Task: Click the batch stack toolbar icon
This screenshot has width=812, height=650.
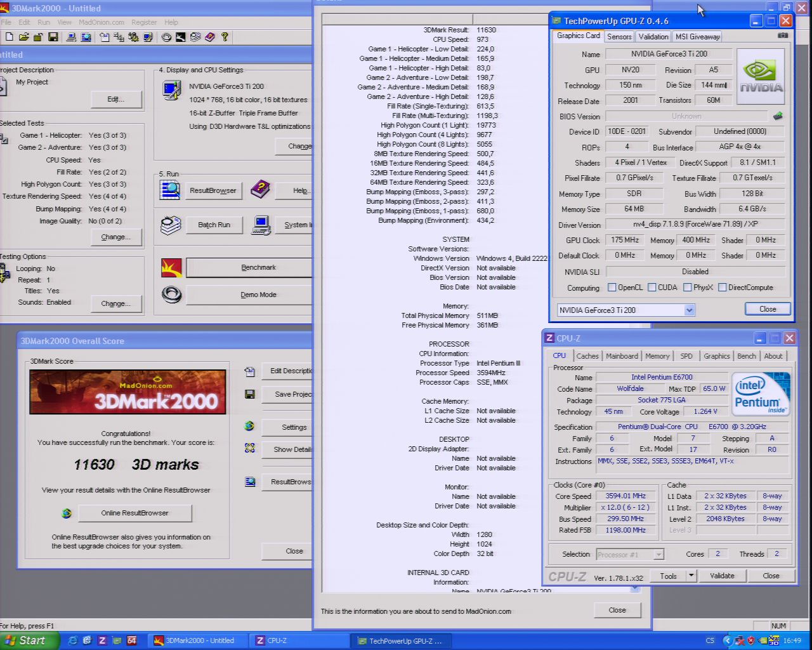Action: 195,37
